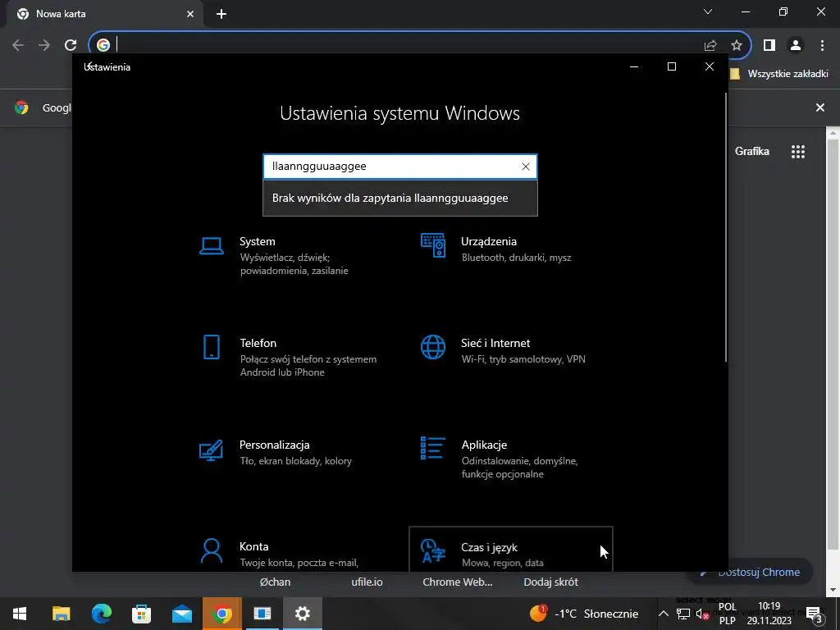
Task: Click the Settings back arrow
Action: point(89,66)
